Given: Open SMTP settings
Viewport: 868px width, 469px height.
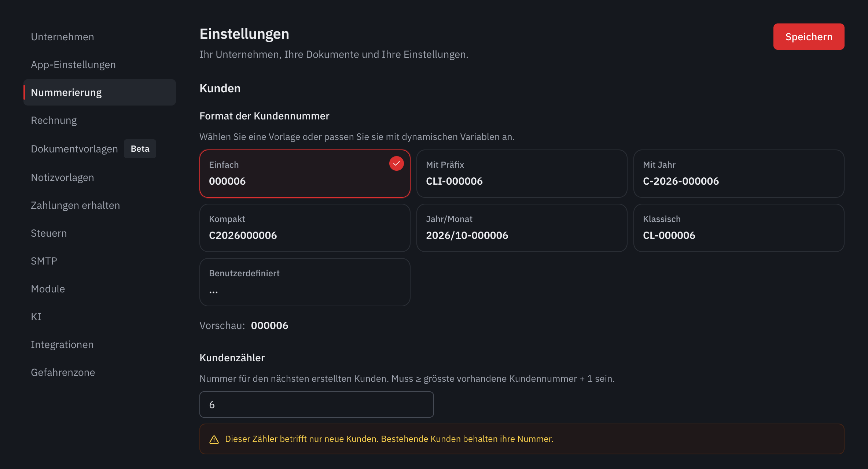Looking at the screenshot, I should coord(100,261).
